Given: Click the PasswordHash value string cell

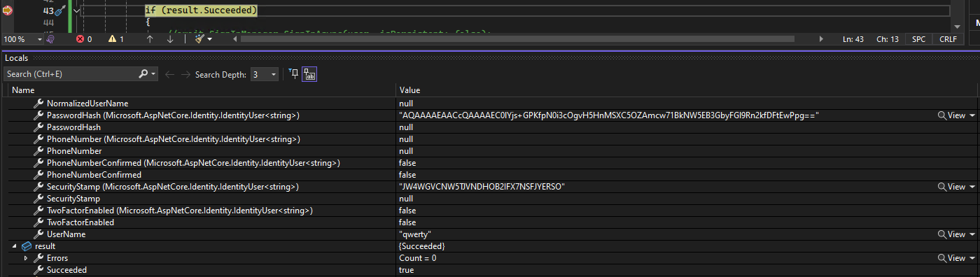Looking at the screenshot, I should (x=608, y=115).
